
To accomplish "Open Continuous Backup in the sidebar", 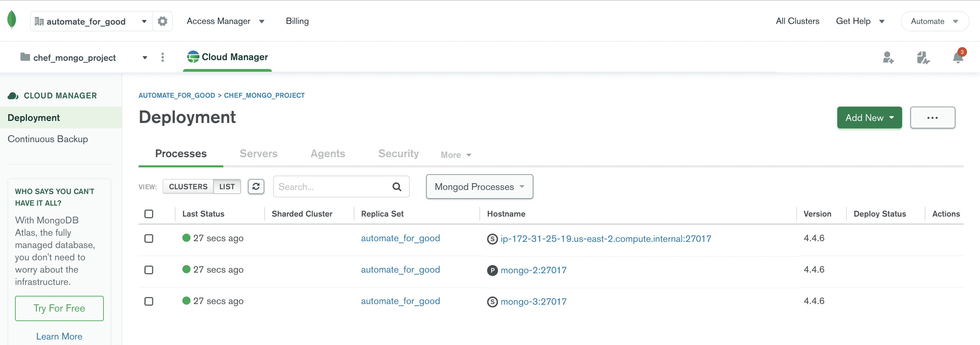I will click(x=47, y=139).
